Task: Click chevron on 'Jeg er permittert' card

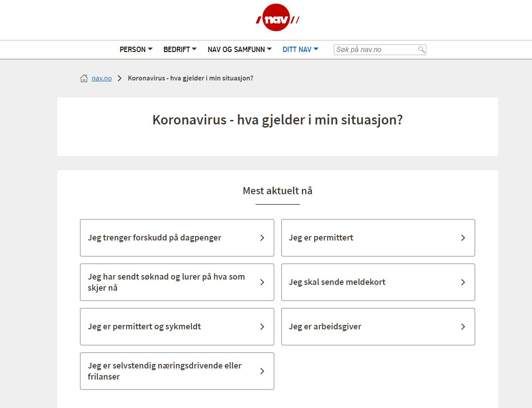Action: (x=463, y=238)
